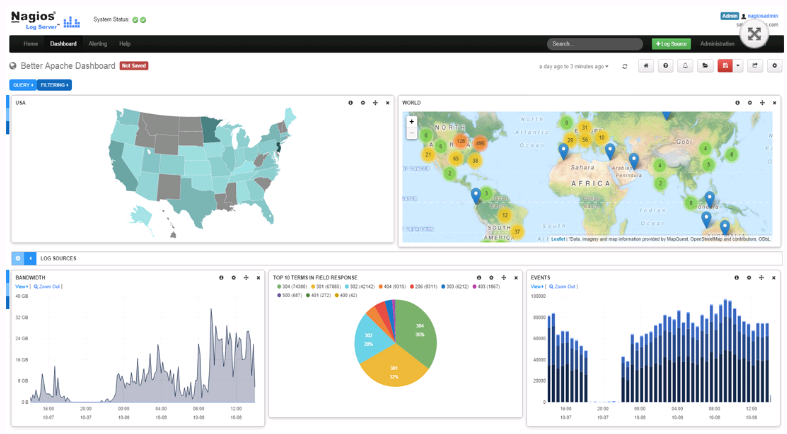Click the USA panel configure gear icon
This screenshot has width=787, height=434.
(363, 102)
